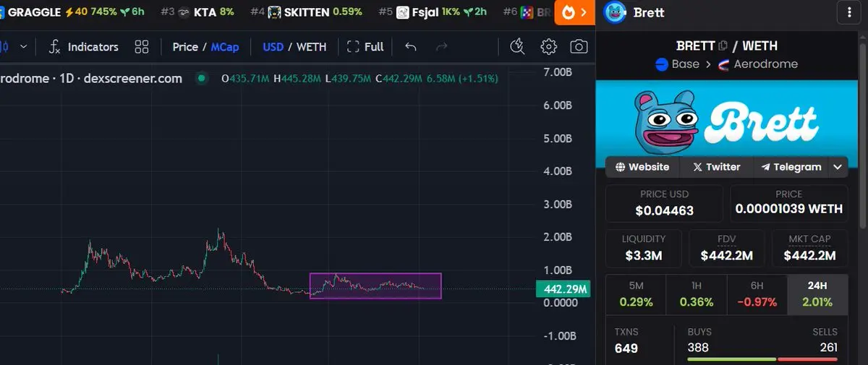Select USD denomination
This screenshot has height=365, width=868.
point(273,47)
